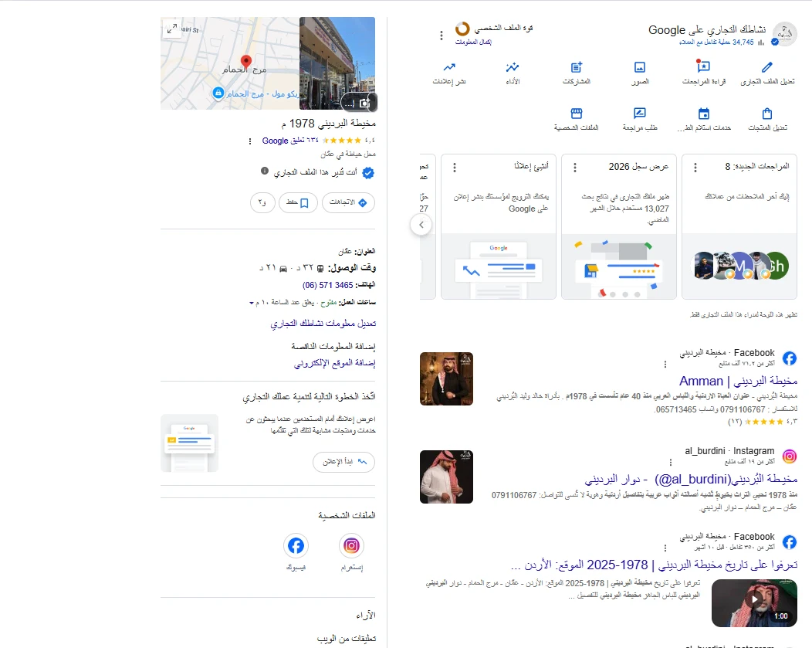Open three-dot menu on 2026 recap card

(575, 168)
